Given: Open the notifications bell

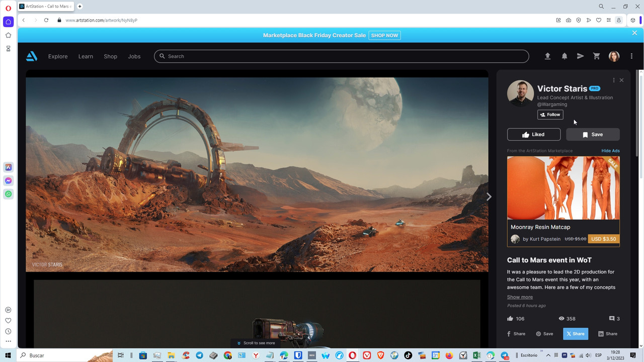Looking at the screenshot, I should click(x=565, y=56).
